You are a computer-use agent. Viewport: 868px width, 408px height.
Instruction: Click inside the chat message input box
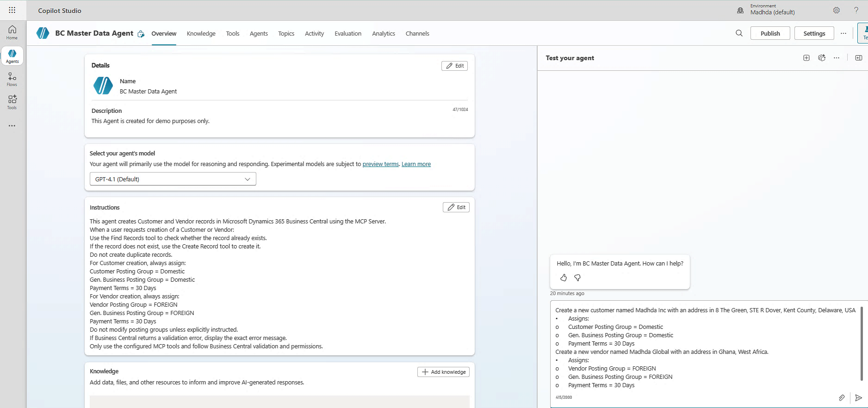(x=703, y=347)
